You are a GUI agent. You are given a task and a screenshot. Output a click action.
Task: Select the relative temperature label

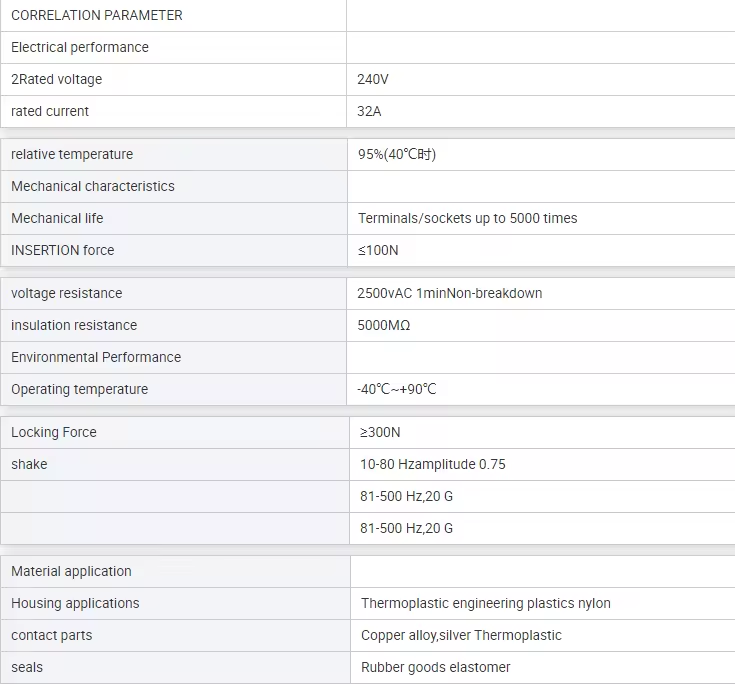[72, 155]
